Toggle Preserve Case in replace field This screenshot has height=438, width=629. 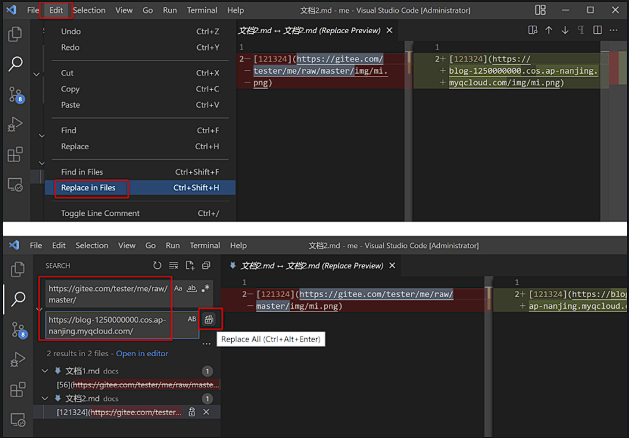192,319
